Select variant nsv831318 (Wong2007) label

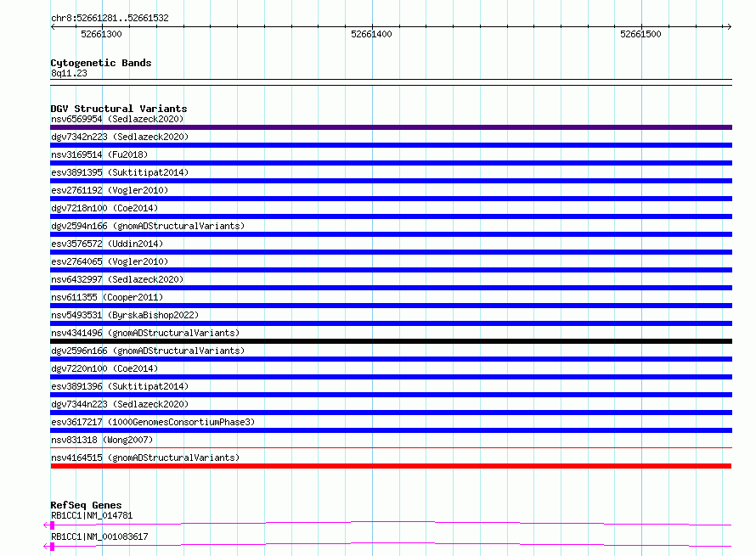point(102,440)
